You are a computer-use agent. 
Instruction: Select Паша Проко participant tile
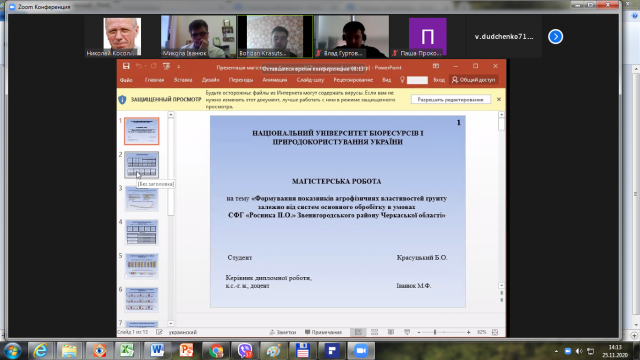coord(428,37)
